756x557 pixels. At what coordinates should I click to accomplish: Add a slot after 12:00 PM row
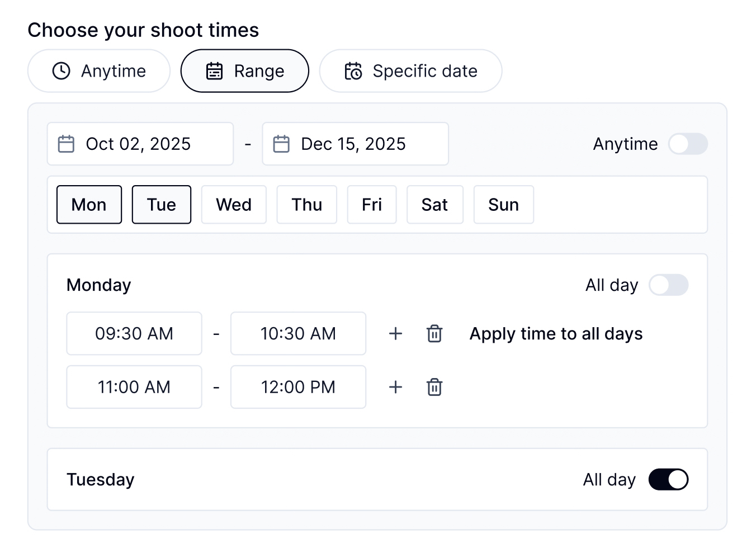pos(395,387)
